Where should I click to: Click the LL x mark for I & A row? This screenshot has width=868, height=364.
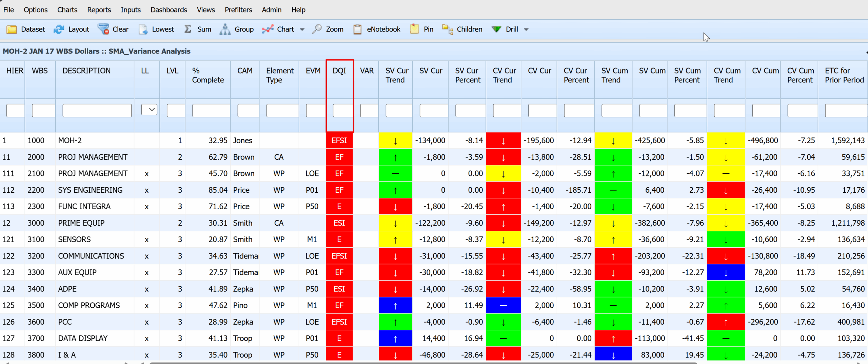point(146,355)
